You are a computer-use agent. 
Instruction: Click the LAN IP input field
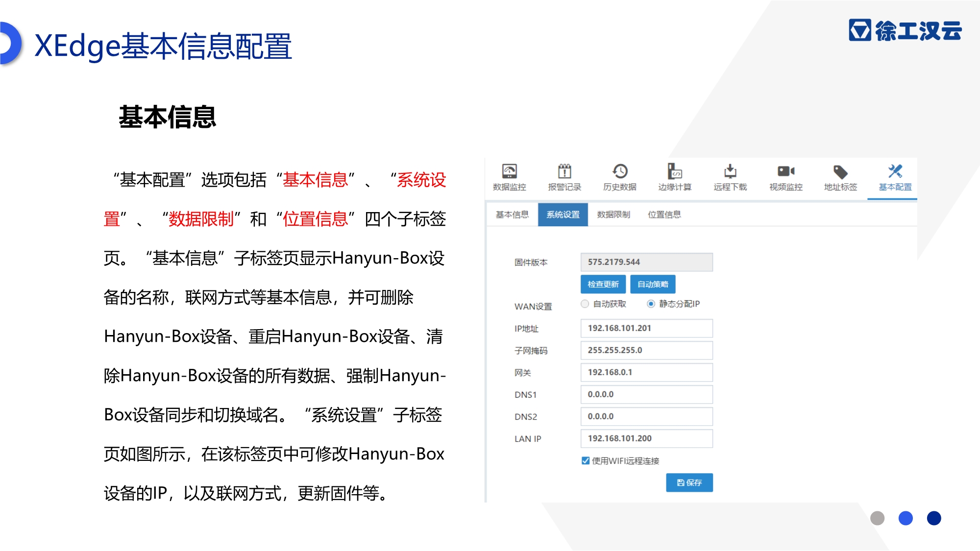pyautogui.click(x=647, y=438)
